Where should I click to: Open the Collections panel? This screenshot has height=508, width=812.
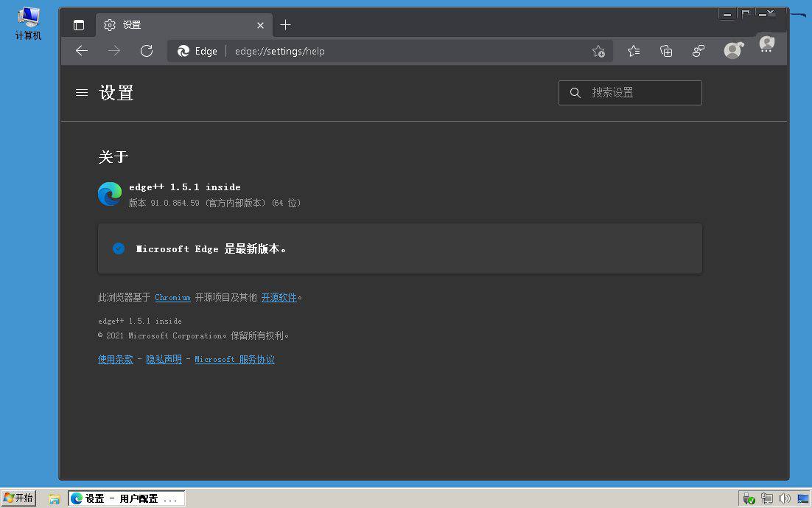tap(666, 51)
